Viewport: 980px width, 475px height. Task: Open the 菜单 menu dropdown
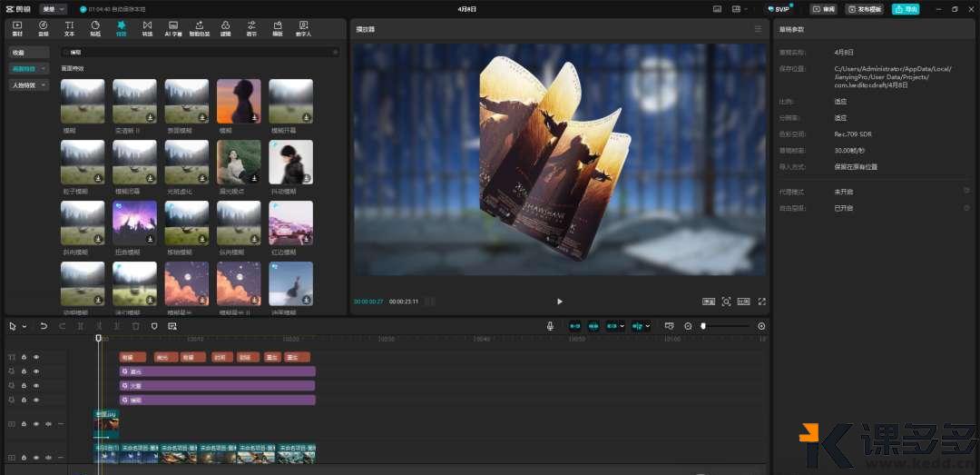[x=54, y=9]
